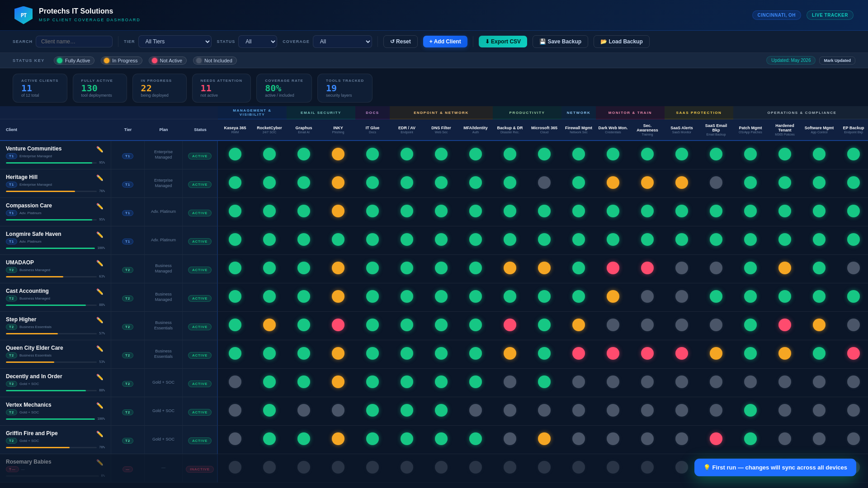868x488 pixels.
Task: Click Rosemary Babies INACTIVE status badge
Action: (200, 469)
